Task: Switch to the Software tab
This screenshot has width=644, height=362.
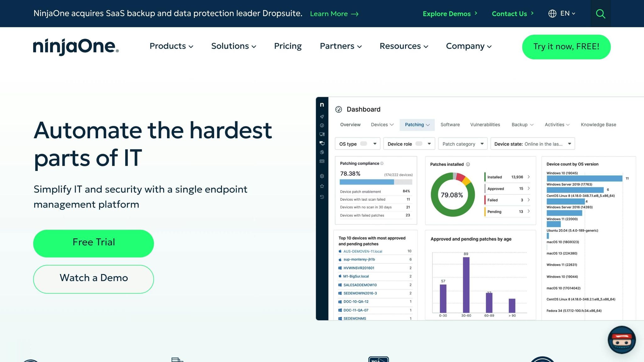Action: 450,125
